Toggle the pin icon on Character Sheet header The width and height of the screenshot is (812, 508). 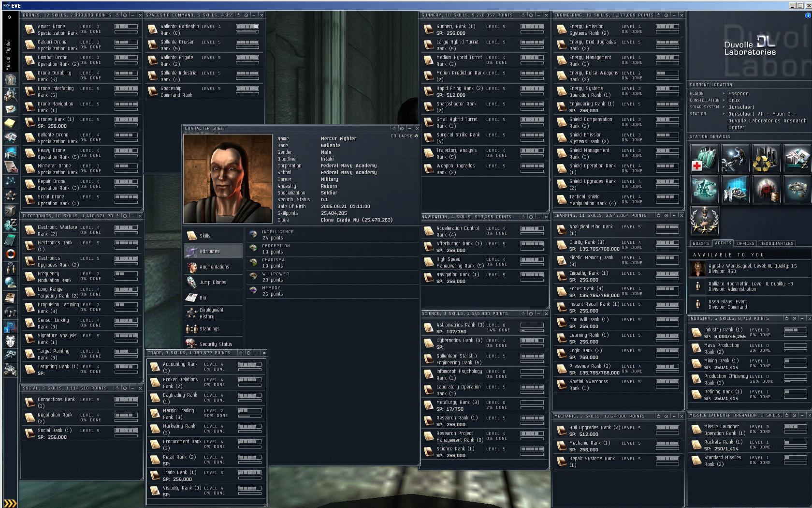click(x=402, y=128)
